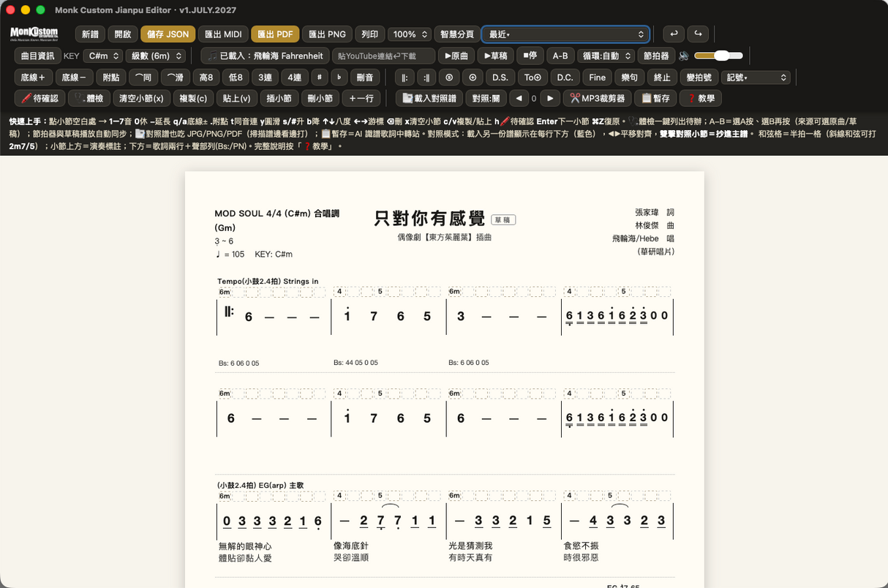Apply the flat accidental
Screen dimensions: 888x588
click(339, 77)
